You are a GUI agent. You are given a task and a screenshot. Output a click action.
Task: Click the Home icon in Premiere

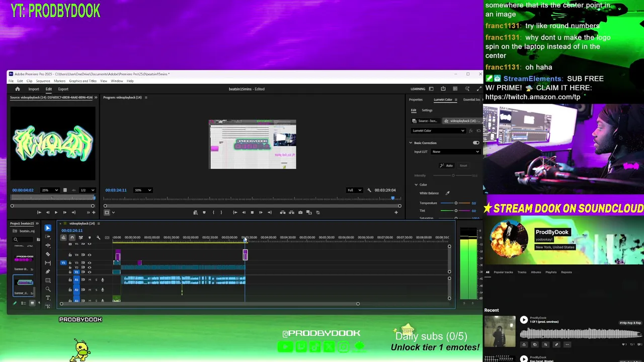[17, 89]
